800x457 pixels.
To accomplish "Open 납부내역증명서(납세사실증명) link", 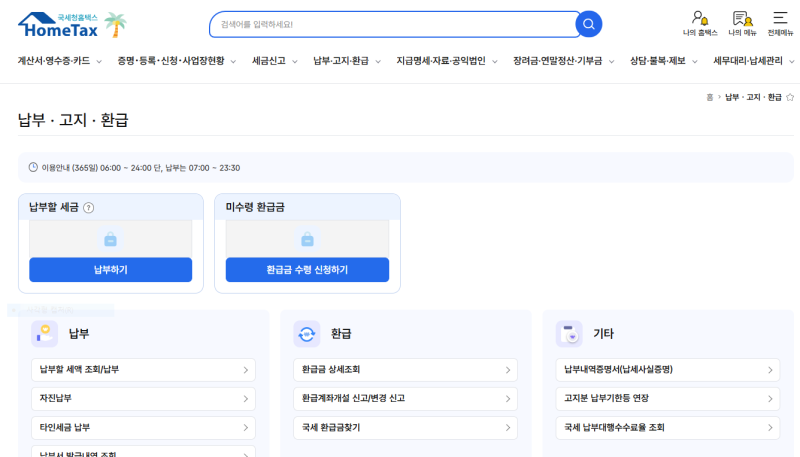I will 668,370.
